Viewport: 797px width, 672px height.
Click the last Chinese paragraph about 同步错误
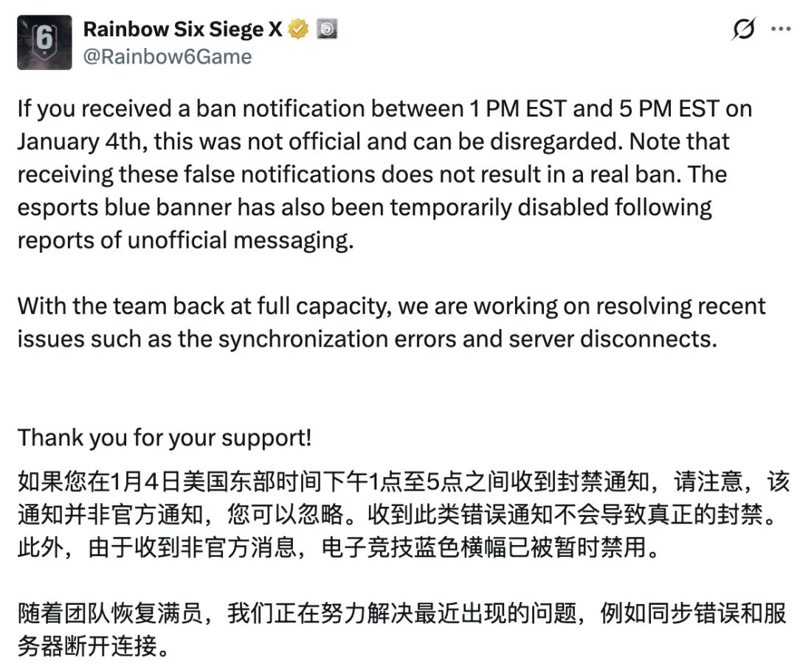(x=398, y=630)
